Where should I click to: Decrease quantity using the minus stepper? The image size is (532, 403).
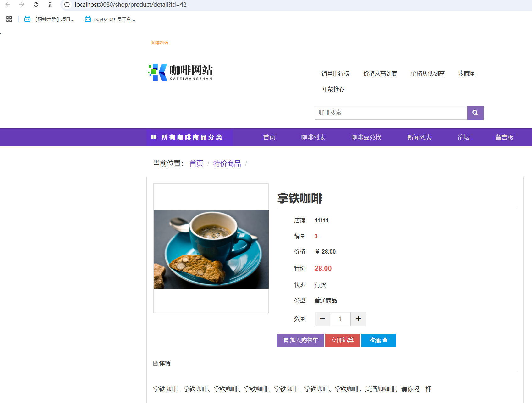point(322,319)
